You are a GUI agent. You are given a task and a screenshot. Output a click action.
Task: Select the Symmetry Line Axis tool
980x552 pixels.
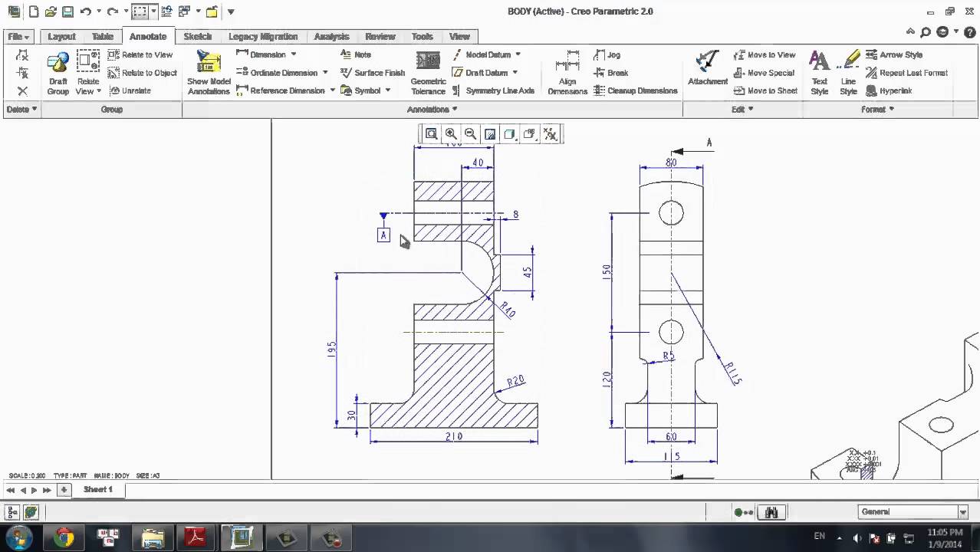pyautogui.click(x=493, y=90)
